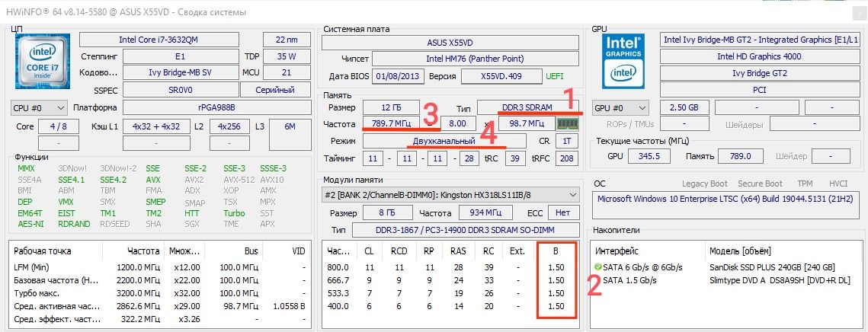Click the stepping value E1
Image resolution: width=868 pixels, height=332 pixels.
tap(181, 56)
